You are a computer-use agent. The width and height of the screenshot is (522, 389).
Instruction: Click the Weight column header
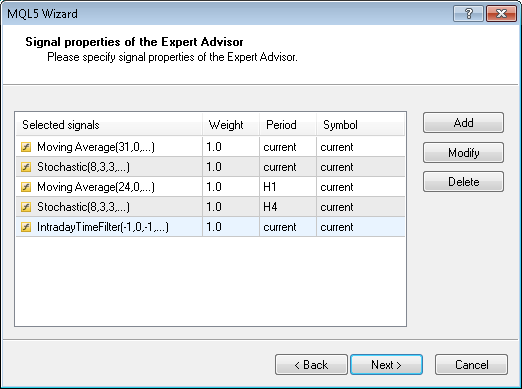click(x=231, y=125)
